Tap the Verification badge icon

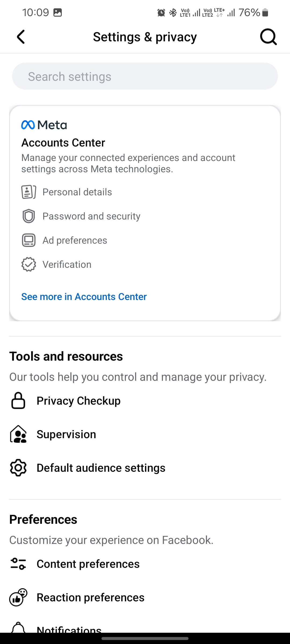tap(29, 264)
